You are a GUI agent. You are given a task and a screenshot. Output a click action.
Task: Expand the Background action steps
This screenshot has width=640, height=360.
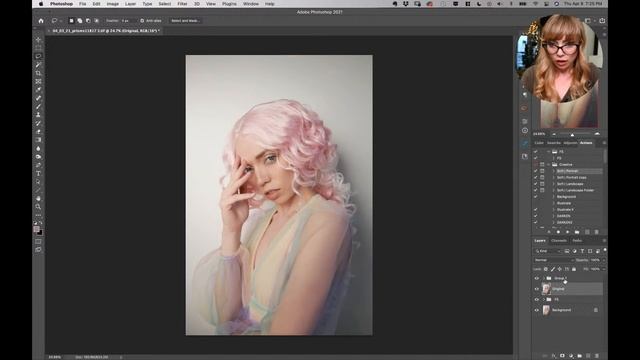click(554, 197)
